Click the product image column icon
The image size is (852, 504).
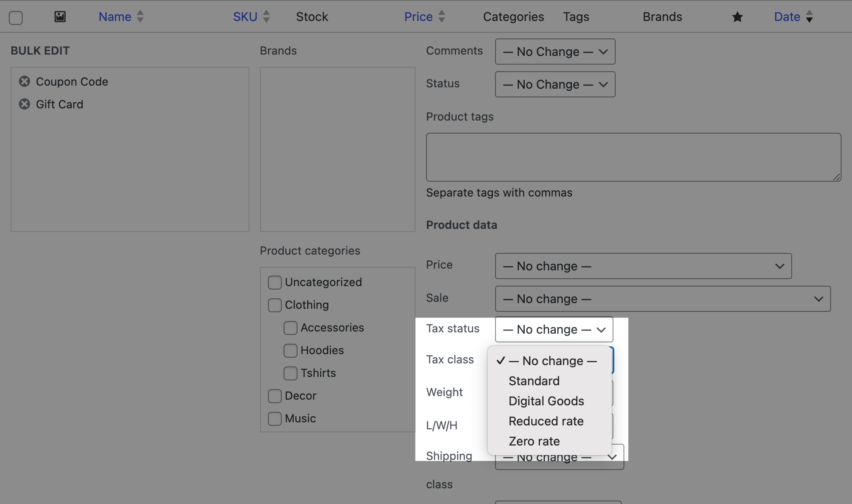[x=60, y=17]
